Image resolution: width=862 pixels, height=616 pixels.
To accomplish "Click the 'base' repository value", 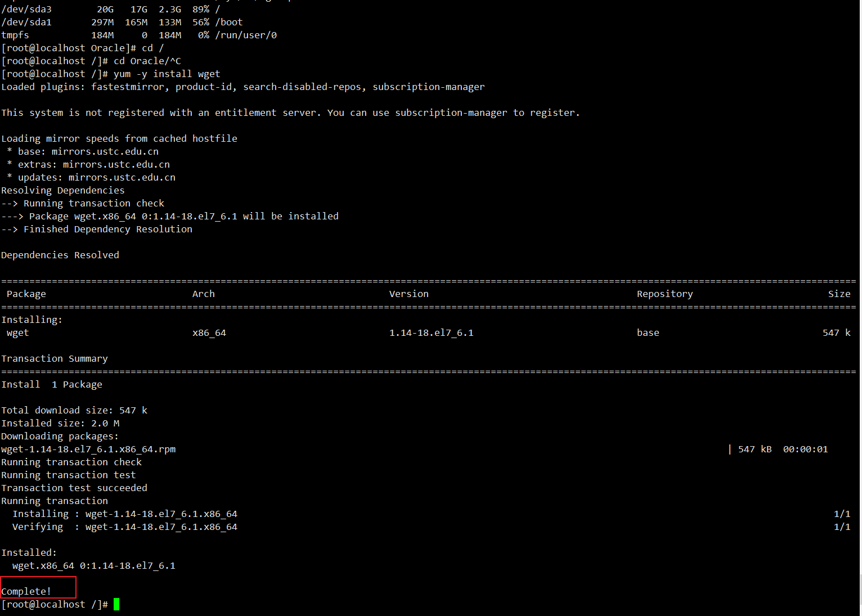I will 648,332.
